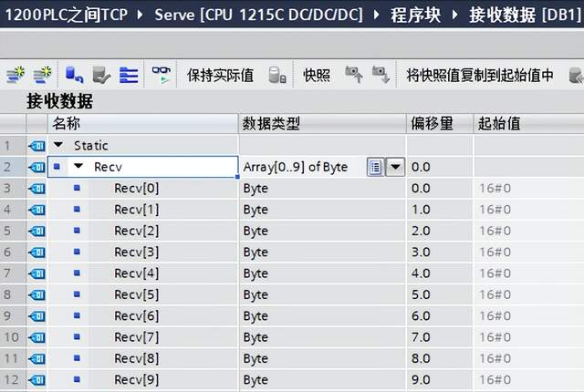
Task: Click breadcrumb 1200PLC之间TCP
Action: [x=66, y=15]
